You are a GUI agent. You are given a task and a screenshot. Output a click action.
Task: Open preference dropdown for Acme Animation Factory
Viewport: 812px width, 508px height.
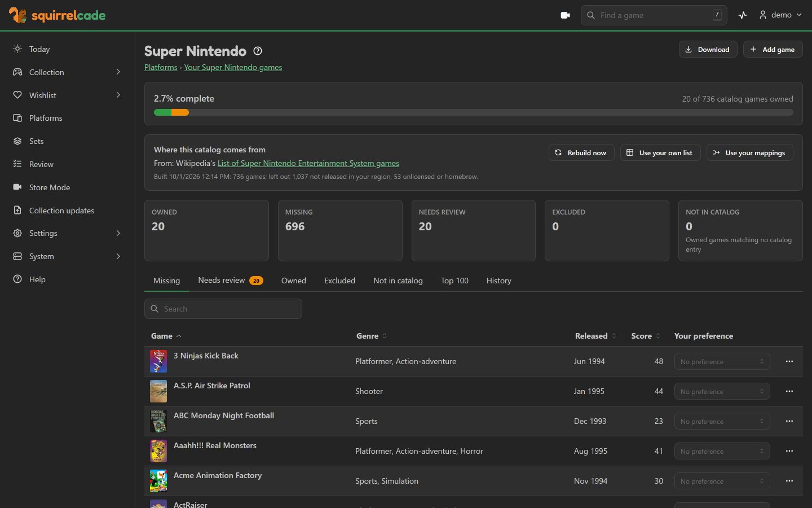(x=722, y=481)
